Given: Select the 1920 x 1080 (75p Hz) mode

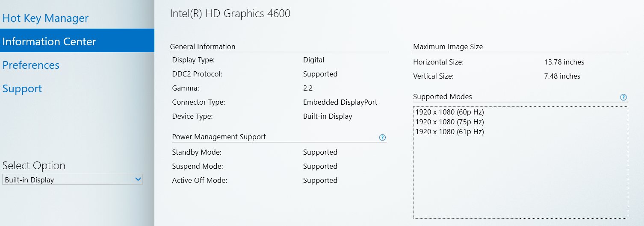Looking at the screenshot, I should (x=449, y=122).
